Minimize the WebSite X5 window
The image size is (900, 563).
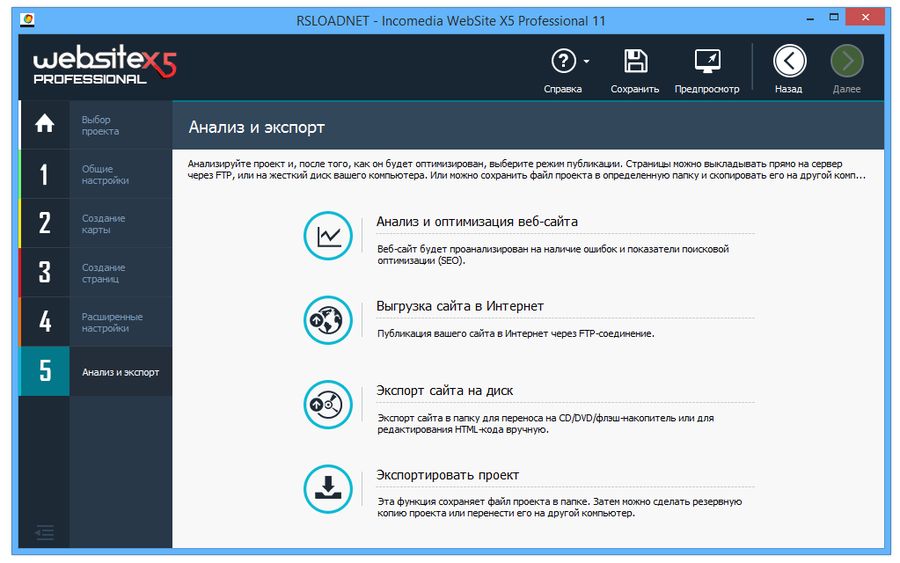coord(810,19)
